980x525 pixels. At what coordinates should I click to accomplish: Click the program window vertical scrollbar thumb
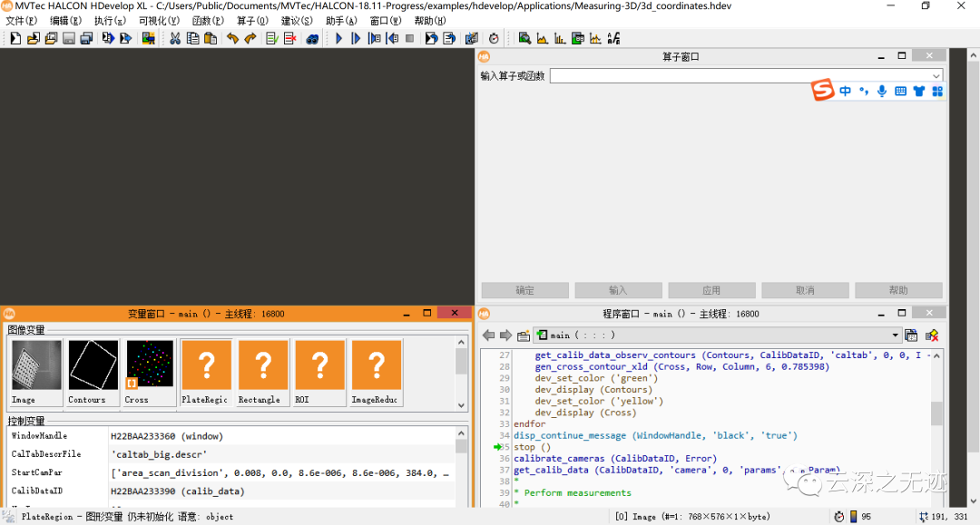(936, 413)
